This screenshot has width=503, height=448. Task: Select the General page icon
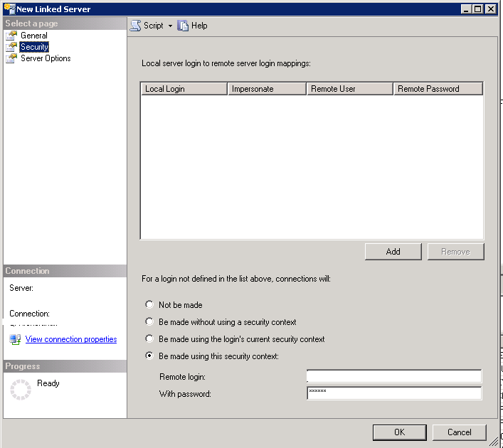(x=11, y=36)
